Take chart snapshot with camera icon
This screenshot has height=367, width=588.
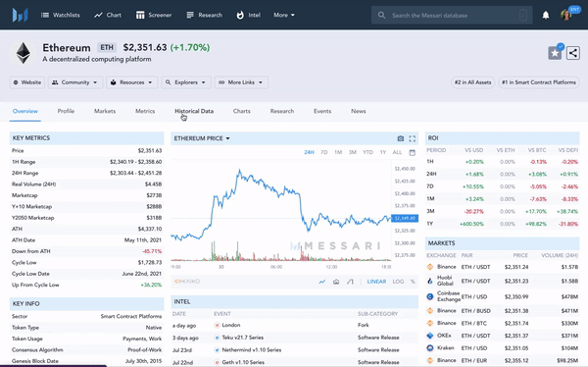tap(401, 138)
